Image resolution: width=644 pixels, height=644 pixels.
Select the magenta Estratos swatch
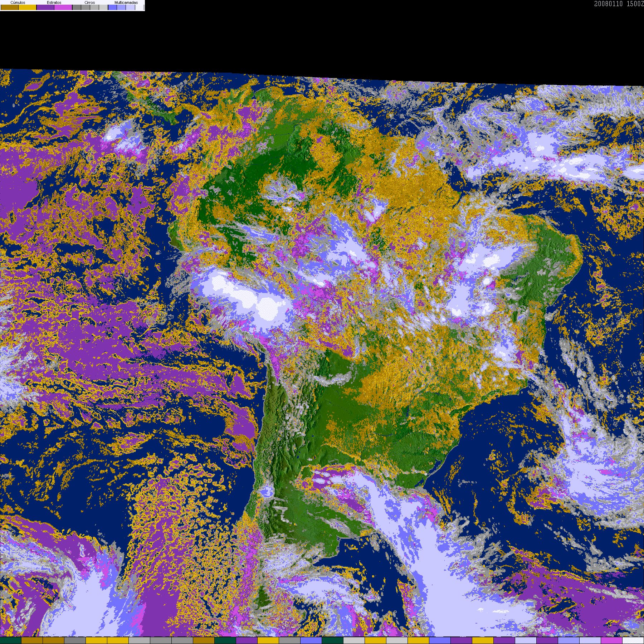63,7
